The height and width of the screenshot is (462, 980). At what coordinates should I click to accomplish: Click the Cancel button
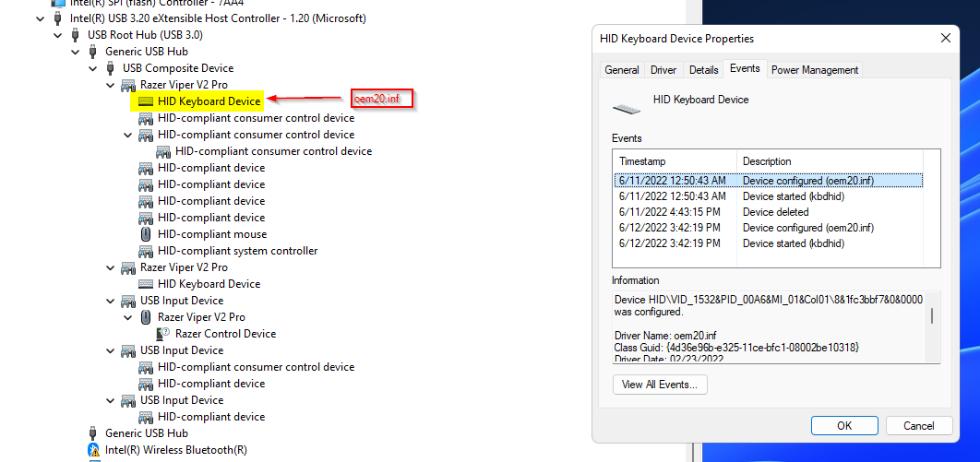(x=918, y=425)
